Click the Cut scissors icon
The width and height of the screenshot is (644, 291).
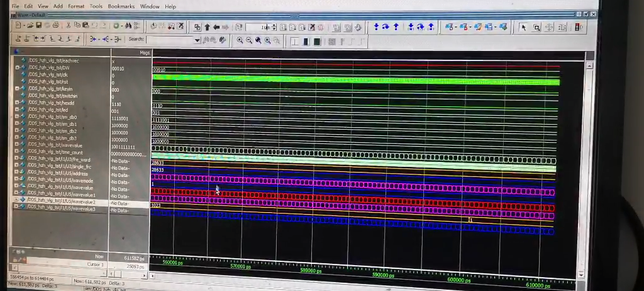pyautogui.click(x=69, y=26)
